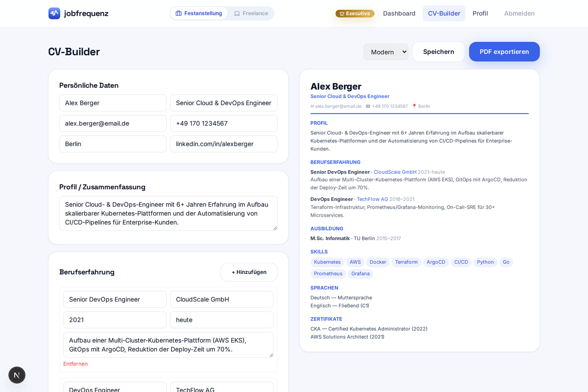
Task: Open the CV-Builder nav item
Action: [x=444, y=13]
